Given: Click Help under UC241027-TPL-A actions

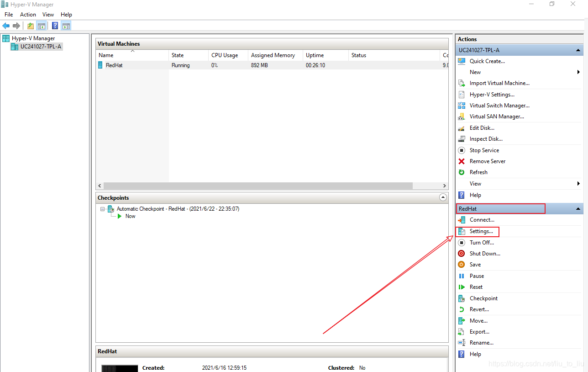Looking at the screenshot, I should [x=475, y=195].
